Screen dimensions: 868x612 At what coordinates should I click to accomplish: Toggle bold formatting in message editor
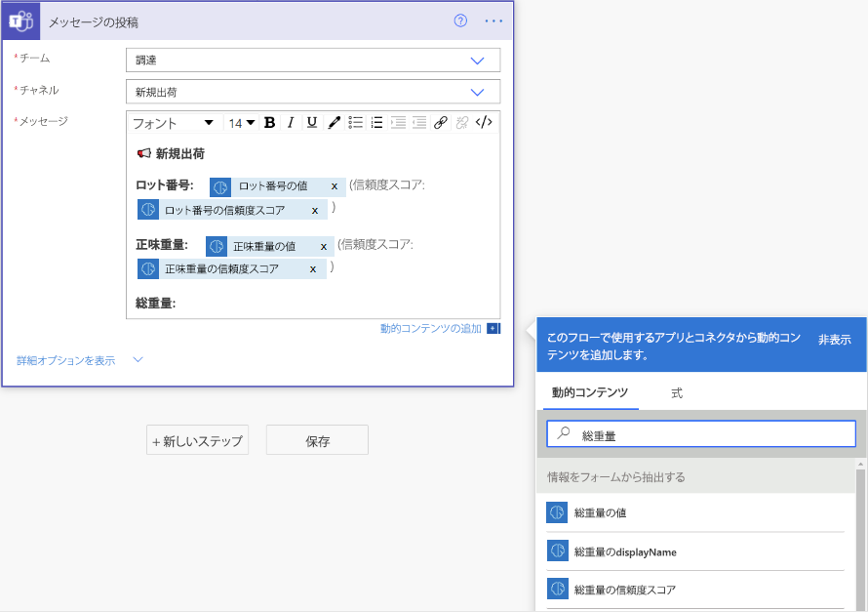tap(269, 122)
